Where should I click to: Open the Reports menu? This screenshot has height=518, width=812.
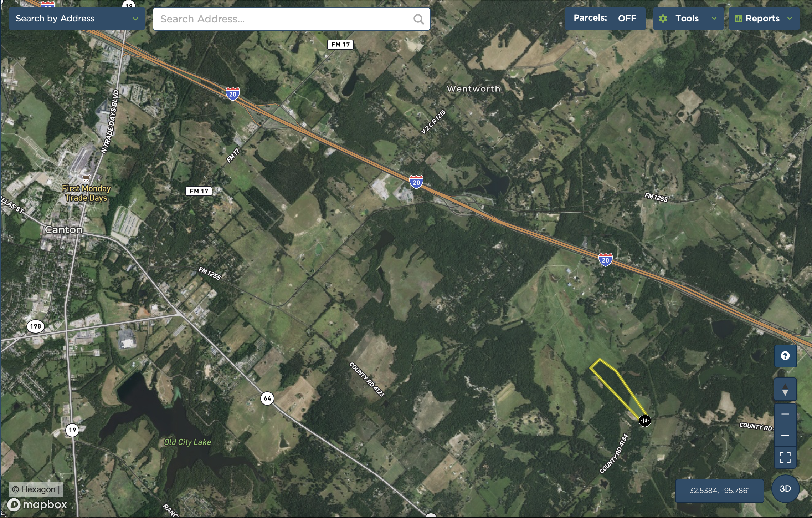pyautogui.click(x=764, y=19)
